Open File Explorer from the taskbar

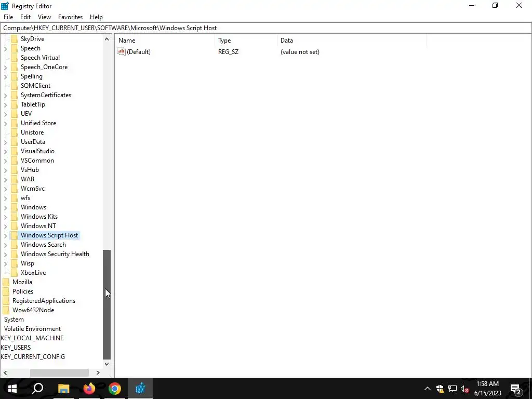click(63, 389)
